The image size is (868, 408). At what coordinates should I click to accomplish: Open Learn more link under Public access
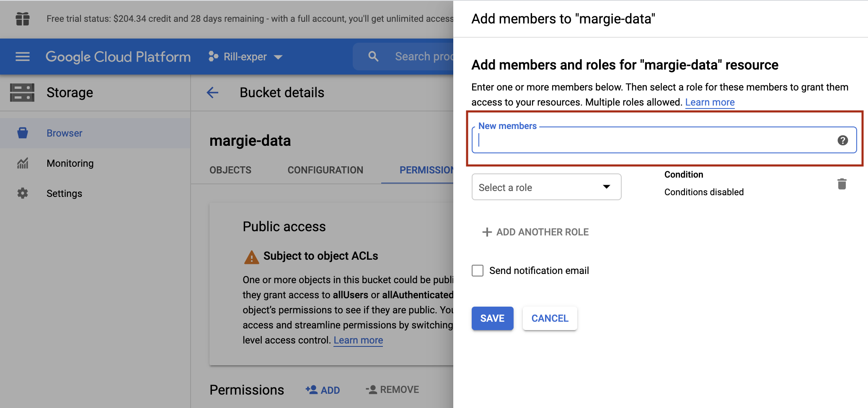click(358, 340)
